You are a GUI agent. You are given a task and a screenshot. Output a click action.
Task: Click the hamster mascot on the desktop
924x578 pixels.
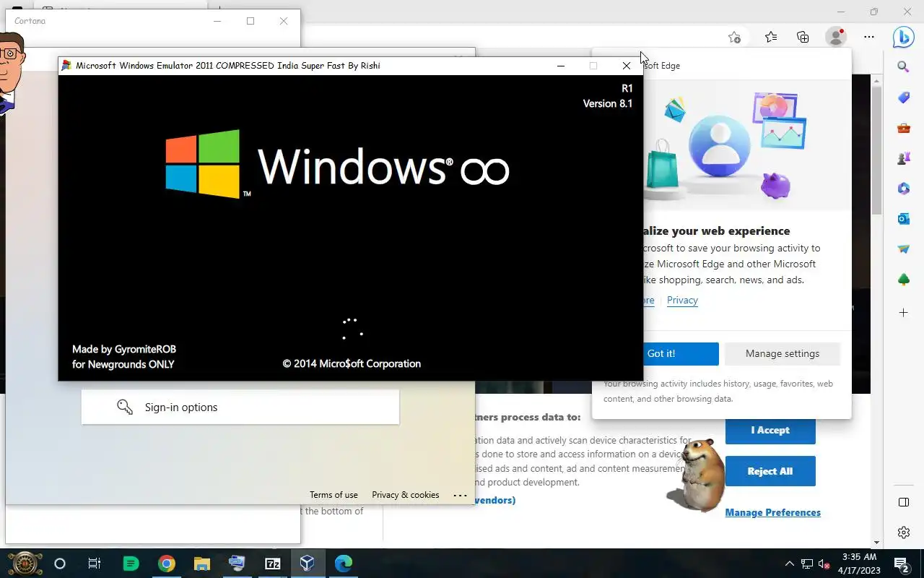[x=696, y=473]
